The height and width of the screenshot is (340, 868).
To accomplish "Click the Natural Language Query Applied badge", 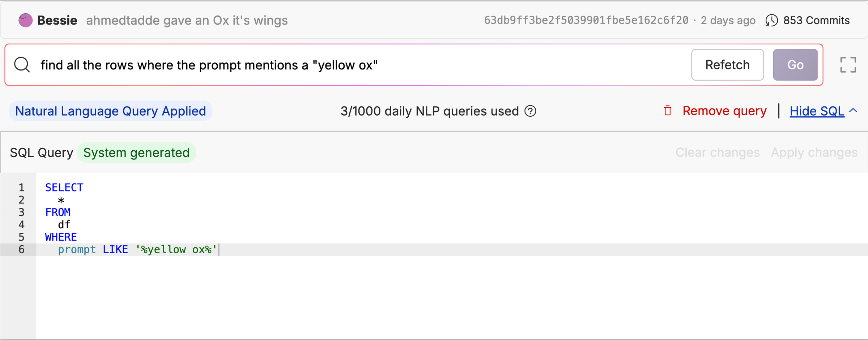I will [x=110, y=111].
